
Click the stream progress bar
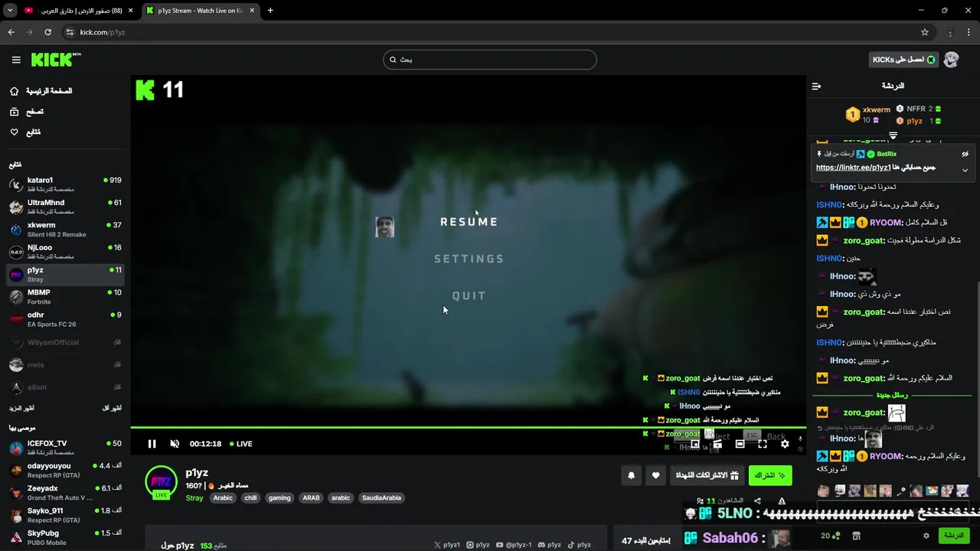468,427
